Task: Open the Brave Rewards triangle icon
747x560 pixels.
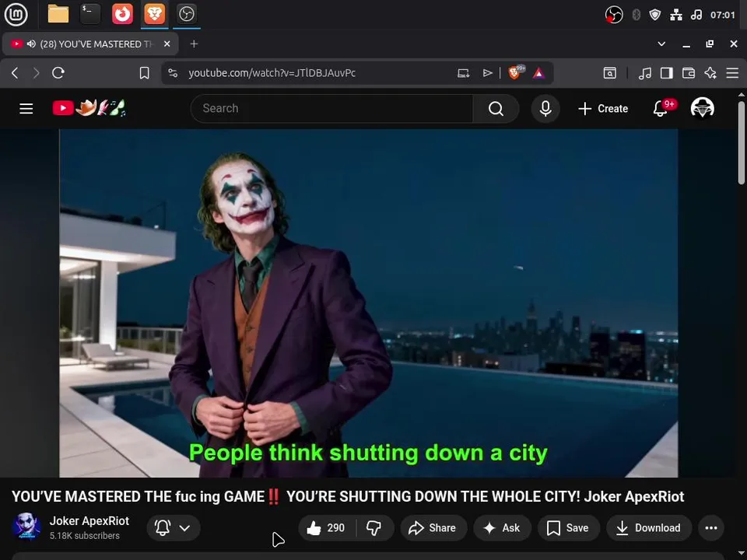Action: point(538,73)
